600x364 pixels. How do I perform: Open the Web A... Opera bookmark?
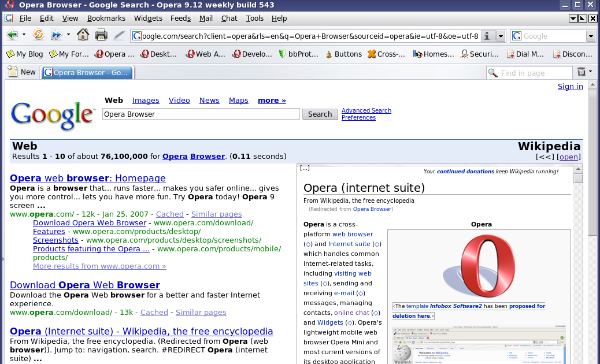click(205, 54)
